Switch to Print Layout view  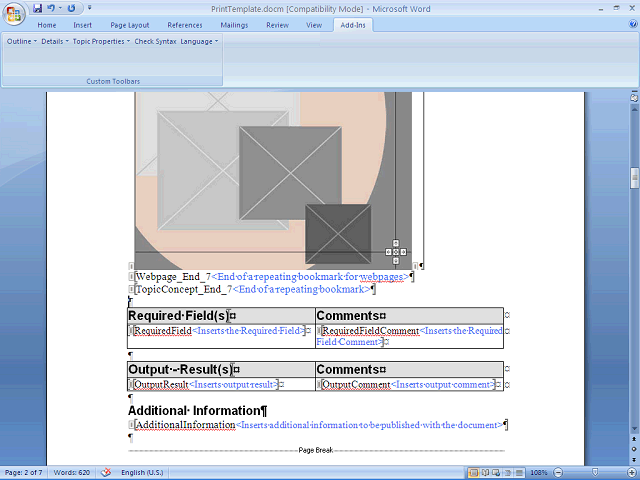[474, 473]
